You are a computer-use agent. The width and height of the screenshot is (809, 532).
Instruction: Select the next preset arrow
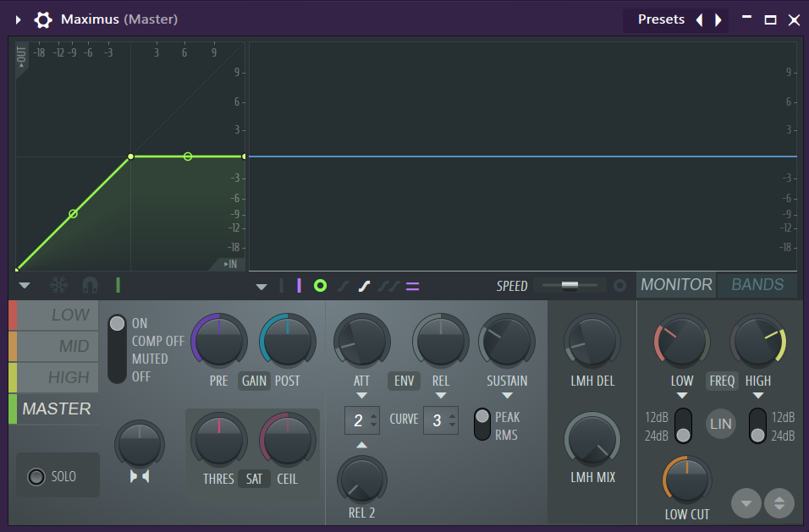point(718,20)
